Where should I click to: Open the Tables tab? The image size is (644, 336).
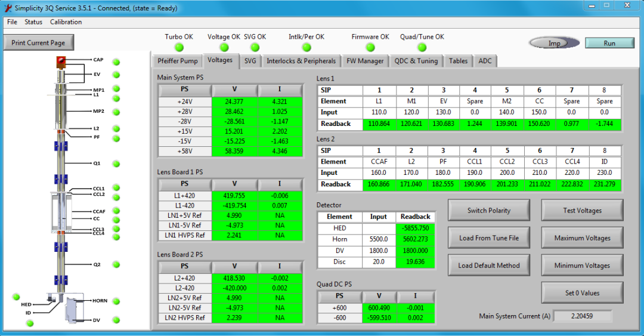pos(458,61)
